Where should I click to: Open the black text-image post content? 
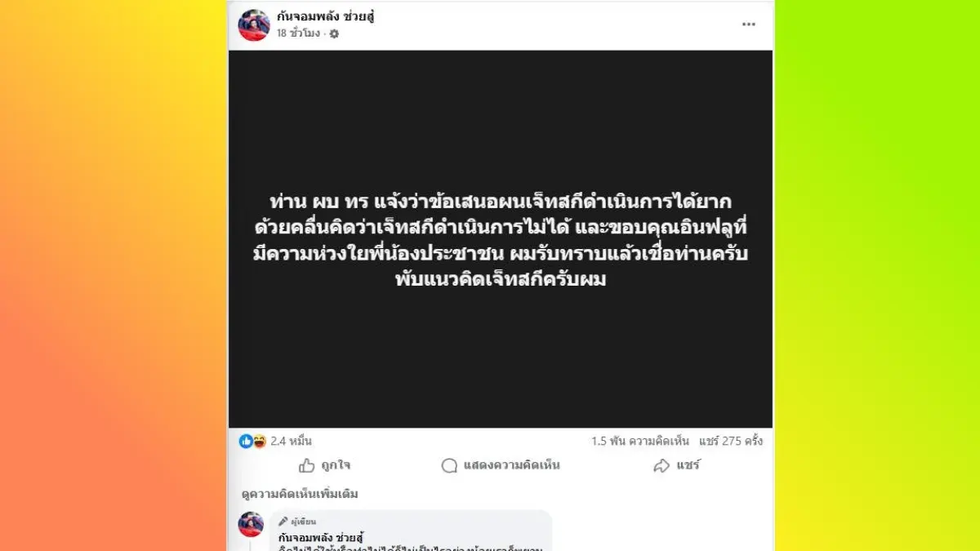click(501, 239)
